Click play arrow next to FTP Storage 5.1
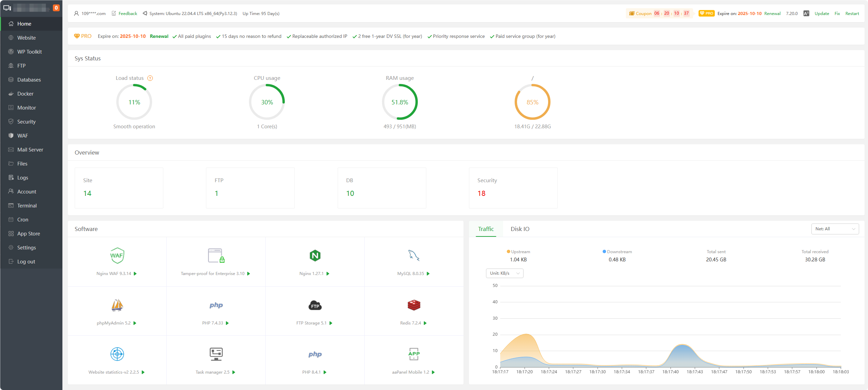 tap(330, 323)
